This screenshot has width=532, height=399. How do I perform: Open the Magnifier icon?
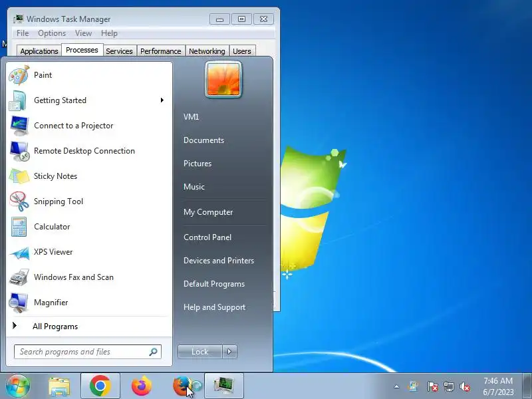[x=19, y=303]
